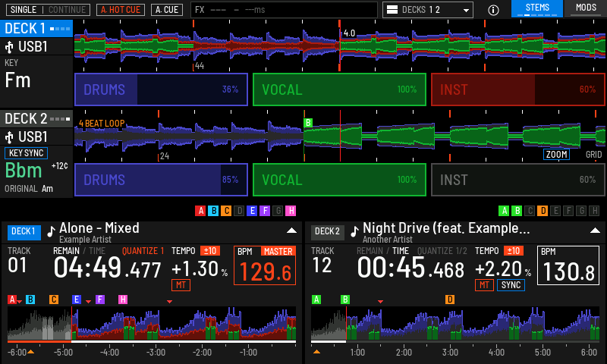Image resolution: width=607 pixels, height=364 pixels.
Task: Select Deck 1 empty hot cue G pad
Action: [x=278, y=211]
